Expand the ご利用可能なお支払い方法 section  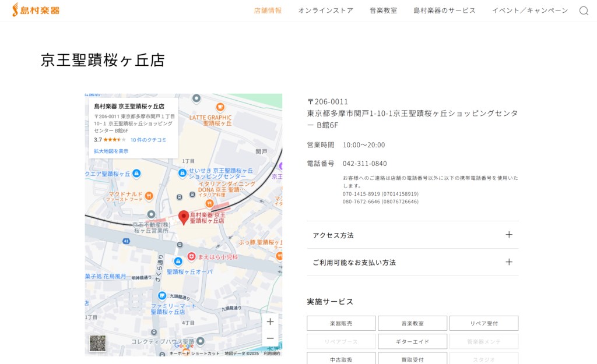point(412,262)
